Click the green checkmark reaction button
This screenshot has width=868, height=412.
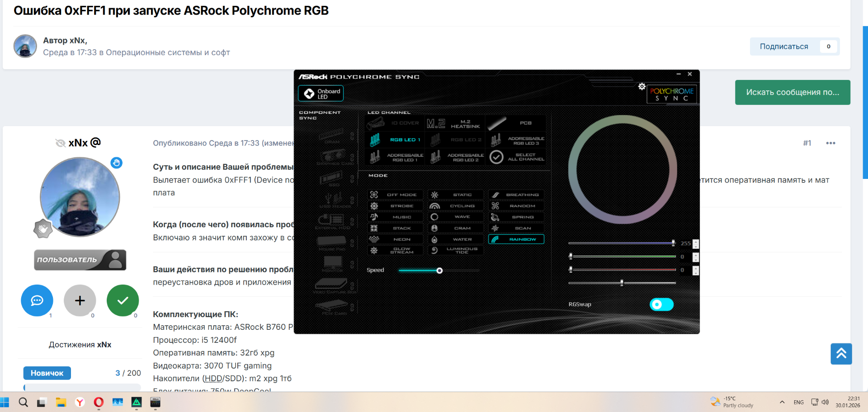coord(123,300)
